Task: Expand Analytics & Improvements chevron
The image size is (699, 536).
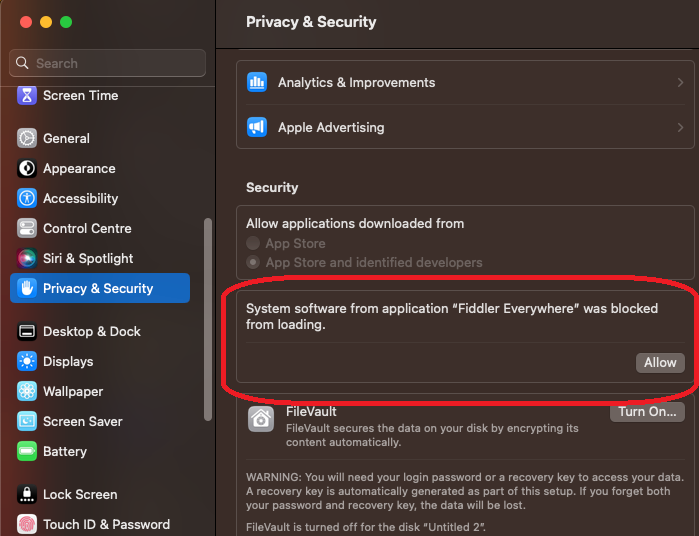Action: click(680, 83)
